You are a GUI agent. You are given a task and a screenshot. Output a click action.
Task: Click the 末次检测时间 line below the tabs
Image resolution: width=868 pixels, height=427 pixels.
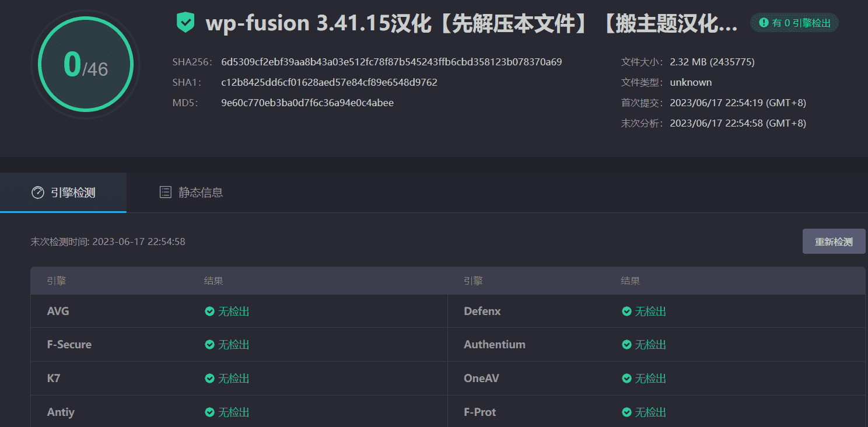[108, 242]
